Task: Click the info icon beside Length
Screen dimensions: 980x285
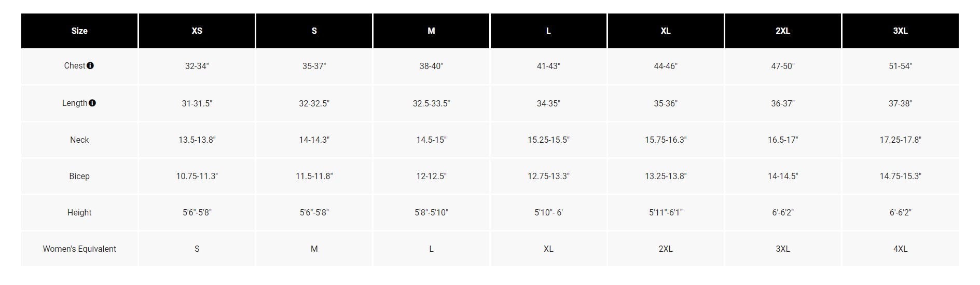Action: click(92, 103)
